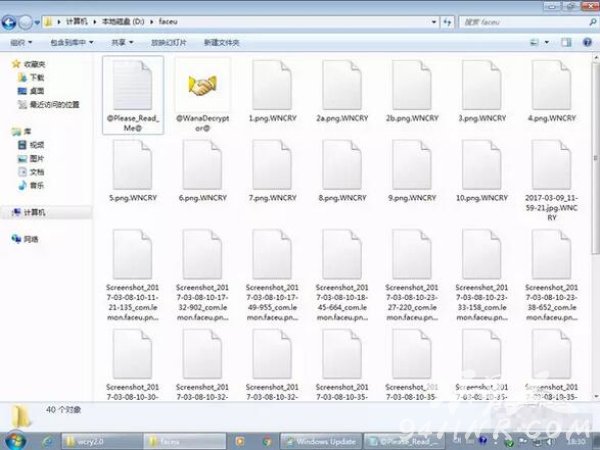This screenshot has width=600, height=450.
Task: Go back with the Back arrow button
Action: pyautogui.click(x=9, y=22)
